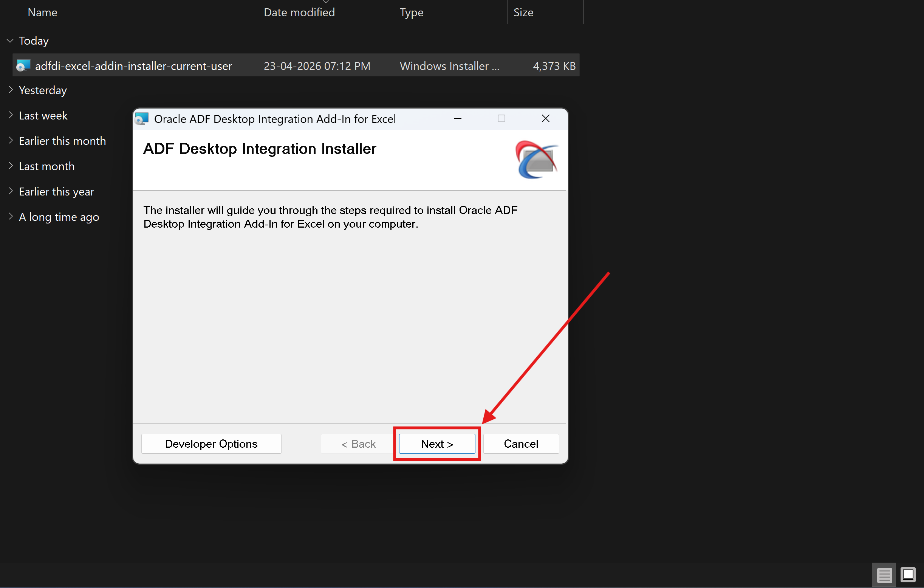Click the installer description paragraph text
924x588 pixels.
tap(330, 217)
